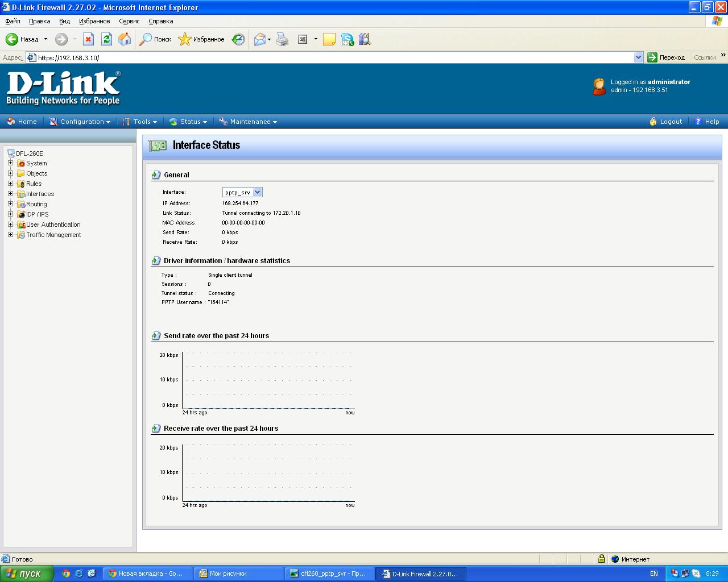Viewport: 728px width, 582px height.
Task: Open the Tools menu
Action: click(140, 122)
